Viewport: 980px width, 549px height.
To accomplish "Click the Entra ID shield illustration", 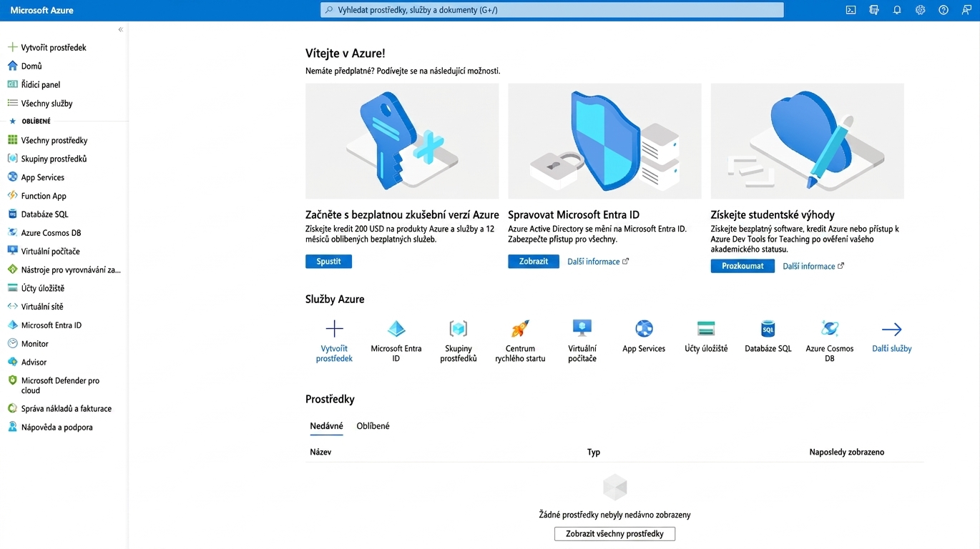I will point(604,141).
